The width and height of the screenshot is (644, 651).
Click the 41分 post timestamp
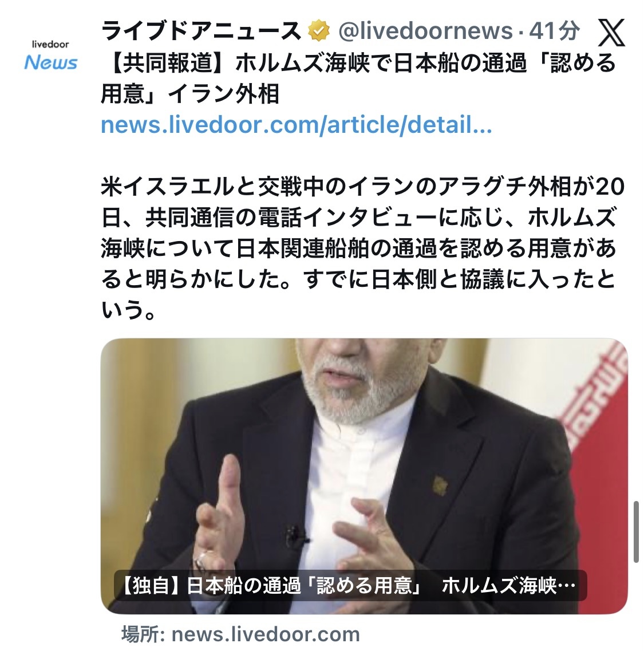[x=554, y=31]
